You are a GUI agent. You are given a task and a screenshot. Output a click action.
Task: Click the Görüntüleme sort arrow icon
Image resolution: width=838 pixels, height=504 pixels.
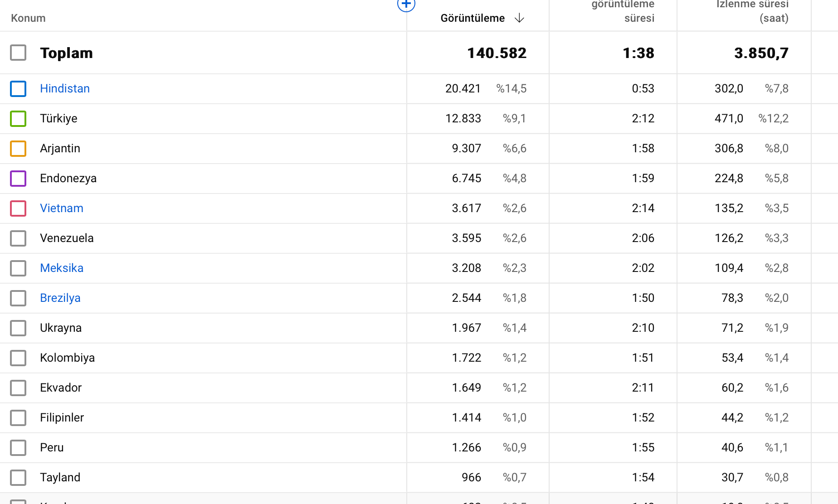click(x=520, y=18)
